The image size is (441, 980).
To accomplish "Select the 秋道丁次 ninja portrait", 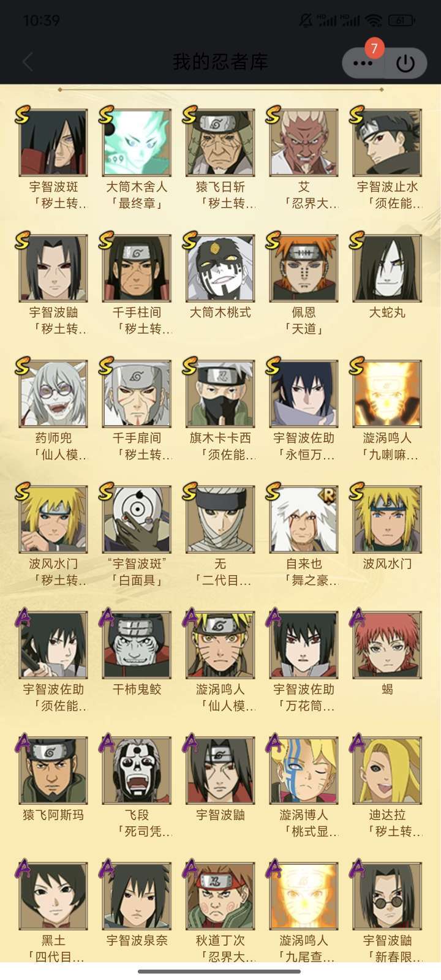I will tap(220, 896).
